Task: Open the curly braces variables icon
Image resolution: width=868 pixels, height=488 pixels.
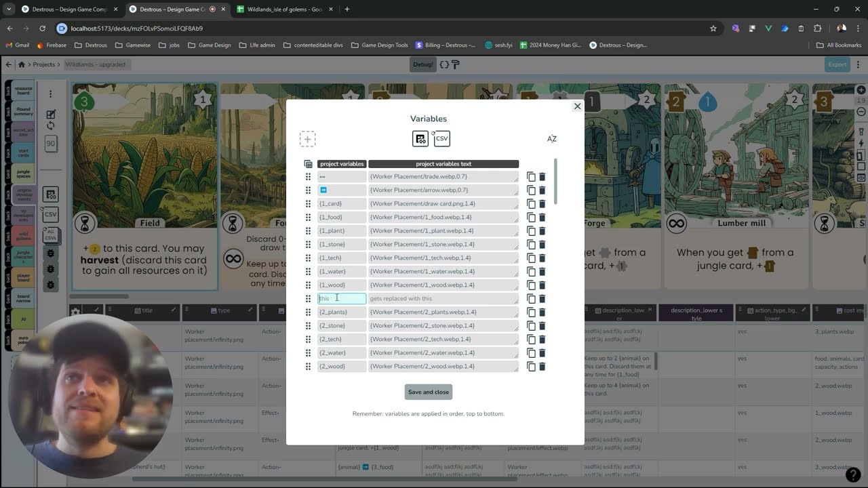Action: 444,64
